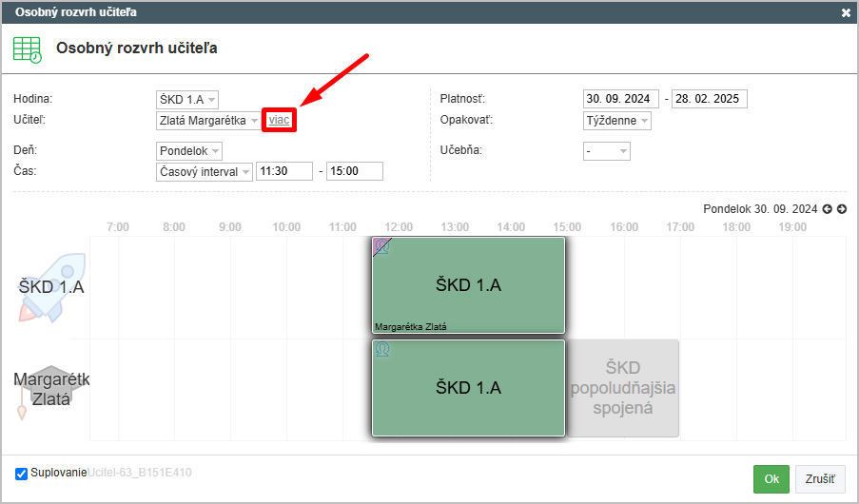
Task: Open the Učebňa dropdown
Action: click(606, 151)
